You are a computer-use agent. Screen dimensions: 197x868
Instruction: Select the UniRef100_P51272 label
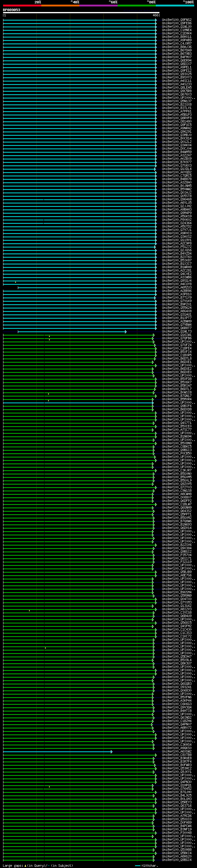point(176,247)
